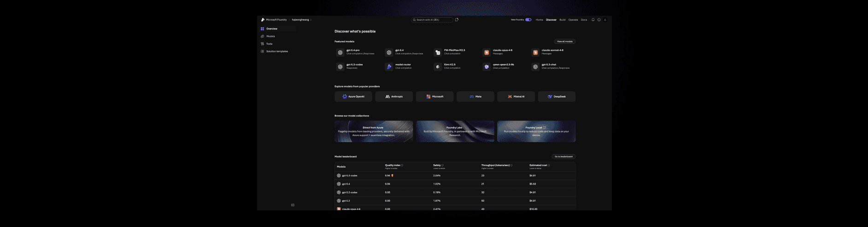The height and width of the screenshot is (227, 868).
Task: Click the gpt-5.4-pro model name
Action: coord(353,50)
